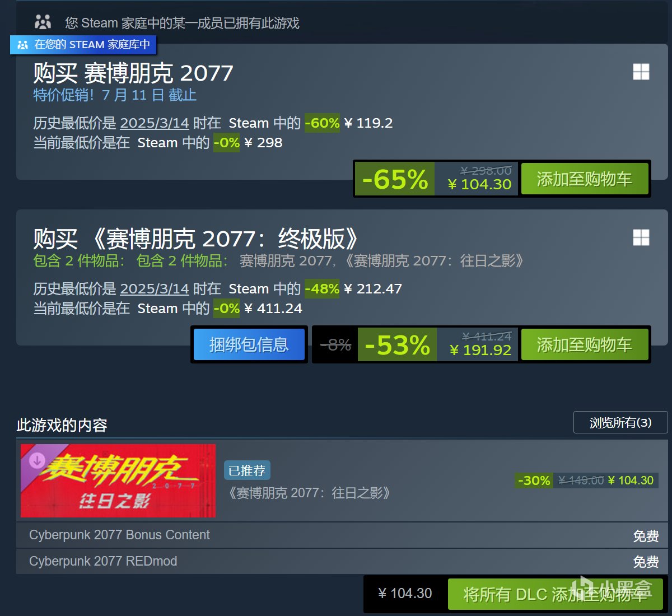Image resolution: width=672 pixels, height=616 pixels.
Task: Click the Steam family group icon
Action: [43, 22]
